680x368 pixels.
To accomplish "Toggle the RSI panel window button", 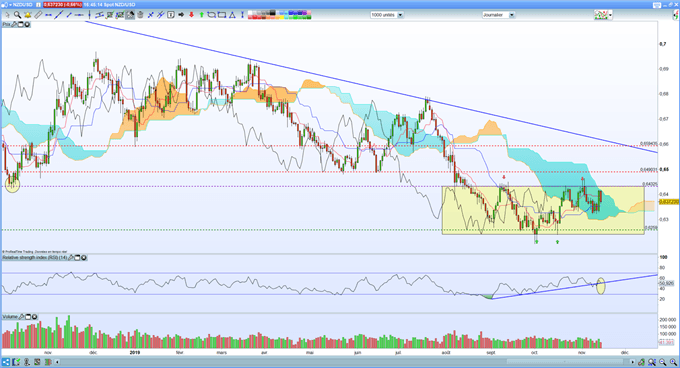I will [x=77, y=257].
